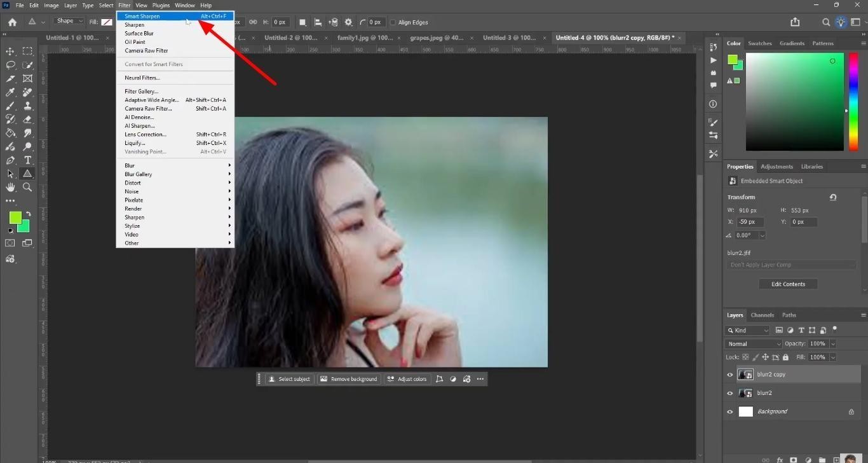Open the Discover lightbulb icon
This screenshot has height=463, width=868.
tap(841, 22)
